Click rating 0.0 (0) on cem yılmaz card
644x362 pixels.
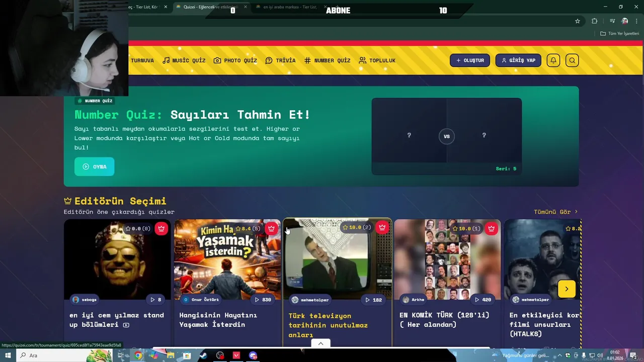click(x=137, y=228)
